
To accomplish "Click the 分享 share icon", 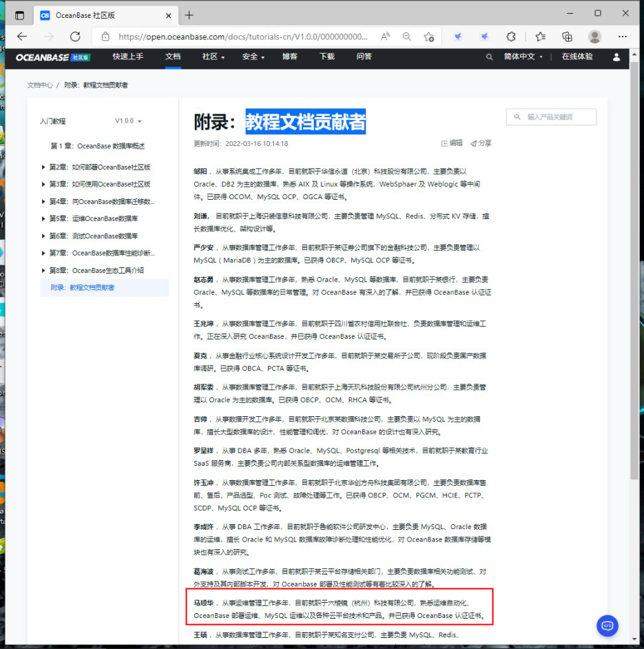I will (x=481, y=143).
